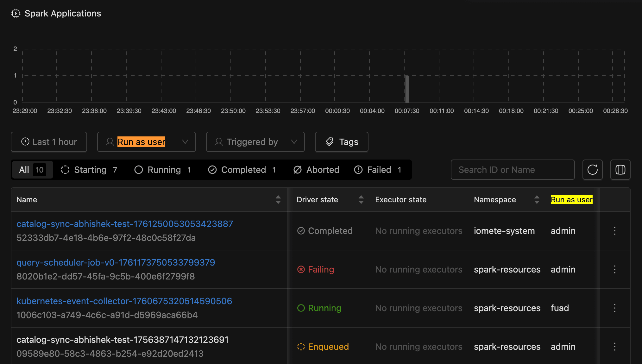The height and width of the screenshot is (364, 642).
Task: Click the exclamation icon next to the Failed tab
Action: (x=358, y=170)
